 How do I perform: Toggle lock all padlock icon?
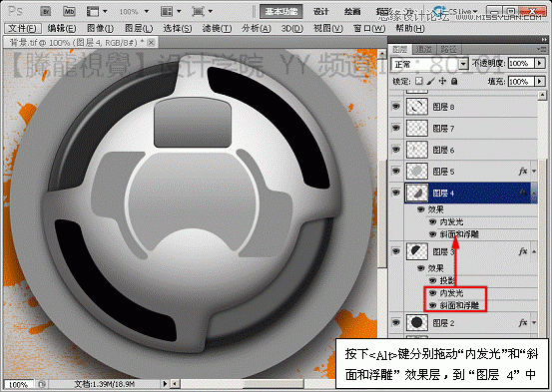(454, 81)
